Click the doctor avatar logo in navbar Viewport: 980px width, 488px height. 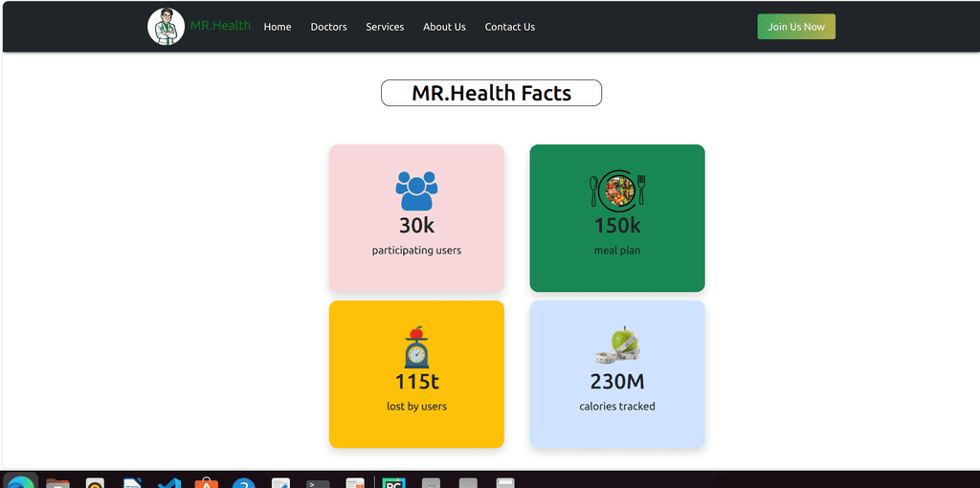click(x=166, y=27)
